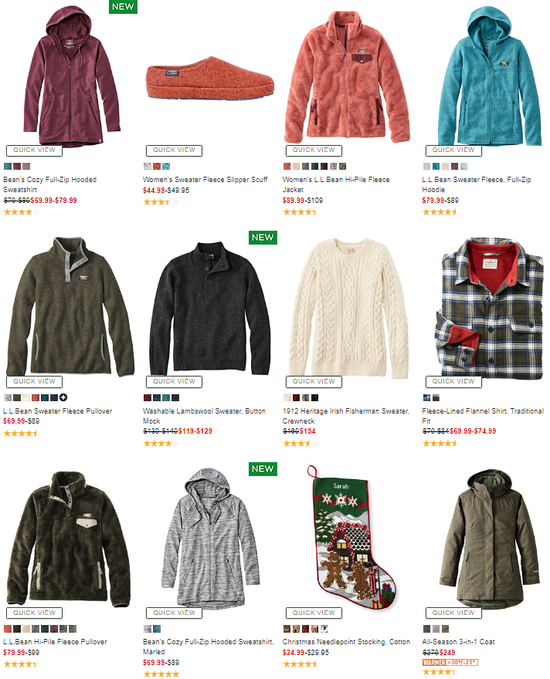
Task: Pick the maroon swatch for the Lambswool Sweater
Action: coord(147,398)
